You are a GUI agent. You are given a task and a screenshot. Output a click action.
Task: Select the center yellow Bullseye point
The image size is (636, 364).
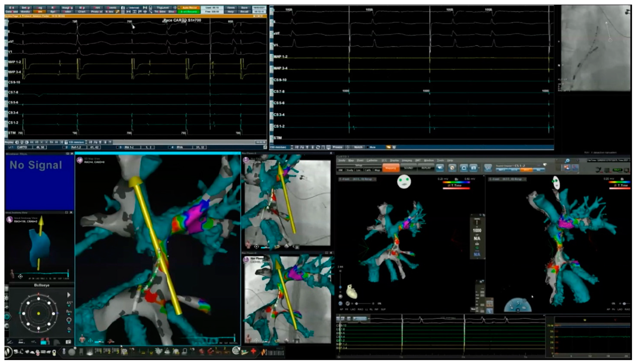pyautogui.click(x=39, y=313)
